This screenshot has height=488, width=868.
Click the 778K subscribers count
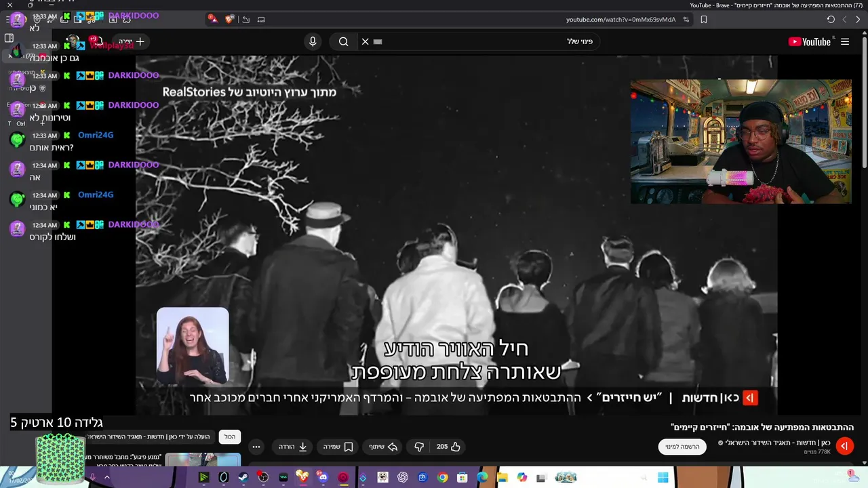pyautogui.click(x=817, y=452)
